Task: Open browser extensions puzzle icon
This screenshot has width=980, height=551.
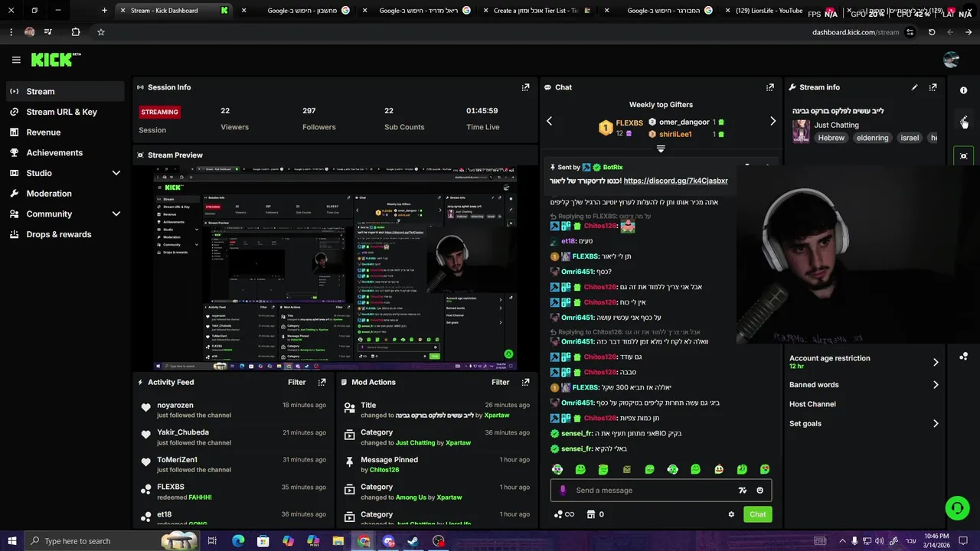Action: coord(75,32)
